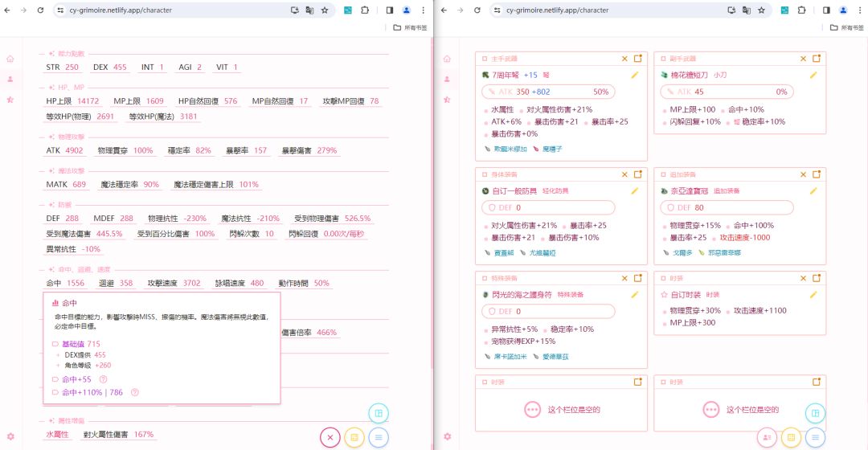The height and width of the screenshot is (450, 868).
Task: Select character icon in right window sidebar
Action: pyautogui.click(x=447, y=79)
